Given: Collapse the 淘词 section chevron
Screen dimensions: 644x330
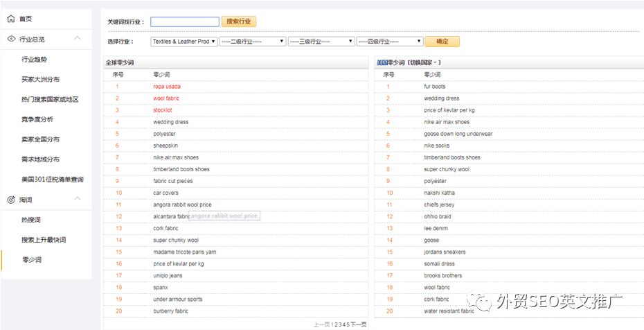Looking at the screenshot, I should tap(78, 199).
